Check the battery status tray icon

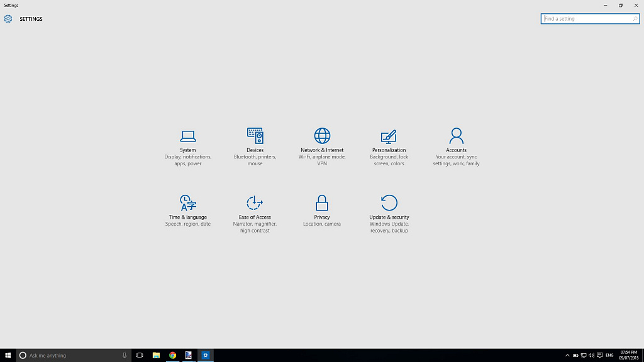pyautogui.click(x=575, y=356)
